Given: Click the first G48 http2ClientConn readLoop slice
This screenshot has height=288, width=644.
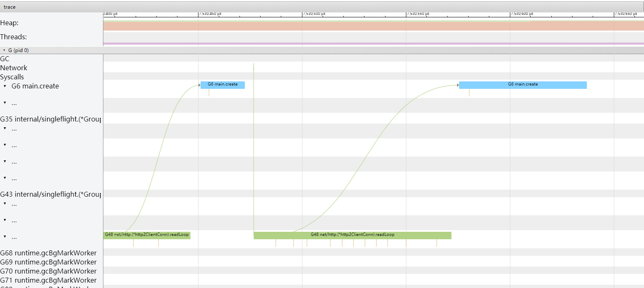Looking at the screenshot, I should coord(148,235).
